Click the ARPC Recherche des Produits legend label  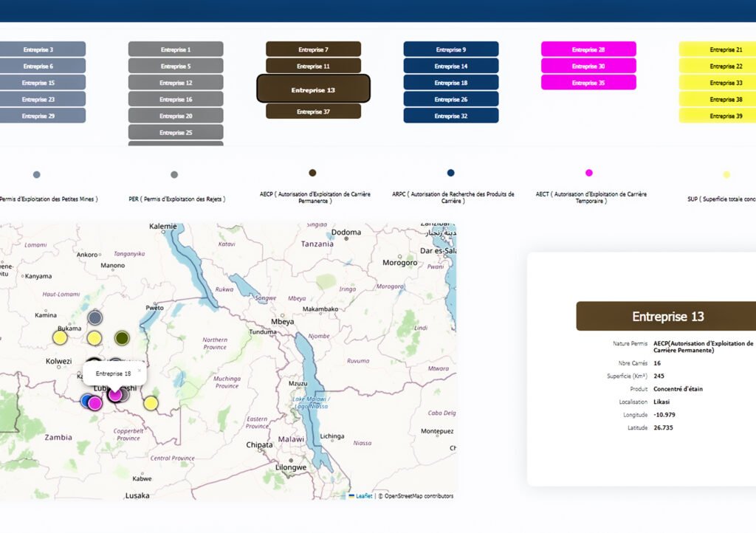click(x=453, y=197)
